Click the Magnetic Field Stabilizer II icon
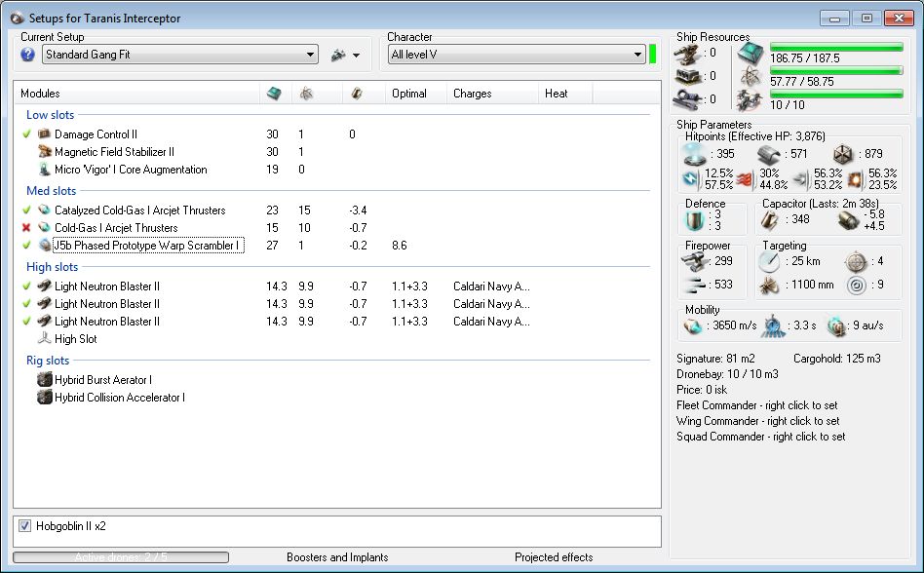Screen dimensions: 924x573 pyautogui.click(x=44, y=152)
